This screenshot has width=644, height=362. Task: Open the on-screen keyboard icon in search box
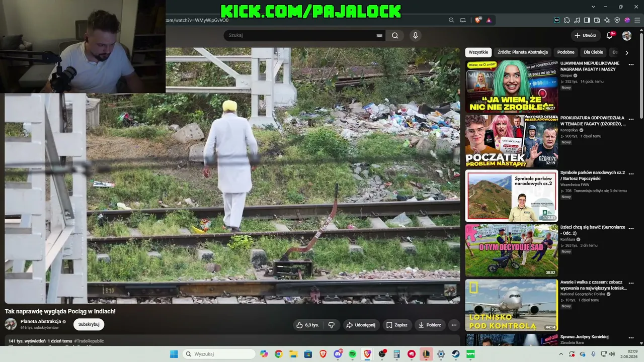(x=379, y=36)
